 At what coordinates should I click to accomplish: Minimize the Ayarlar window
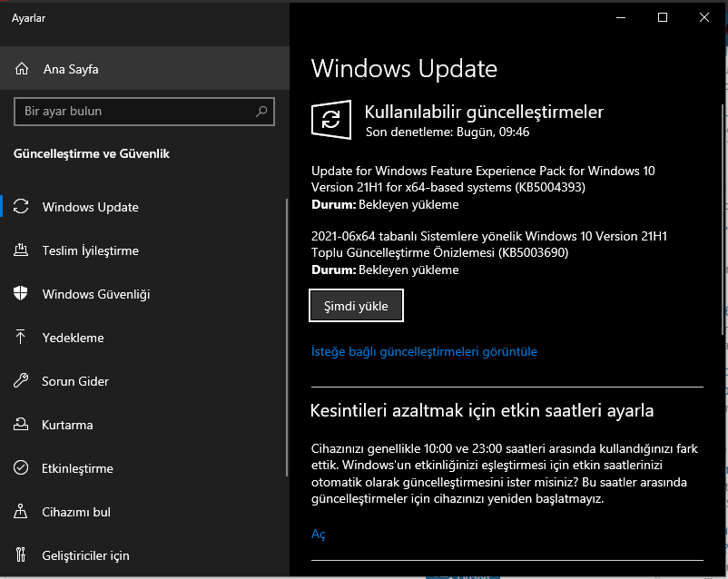coord(621,17)
